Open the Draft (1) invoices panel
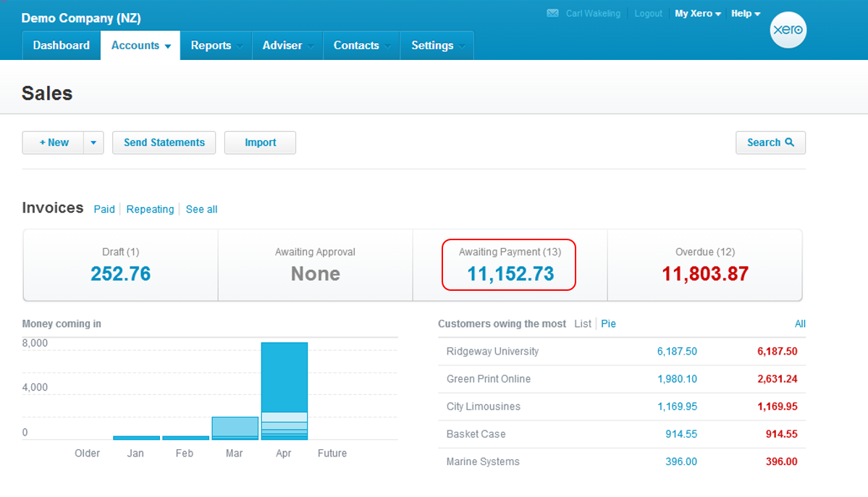Image resolution: width=868 pixels, height=497 pixels. tap(121, 265)
